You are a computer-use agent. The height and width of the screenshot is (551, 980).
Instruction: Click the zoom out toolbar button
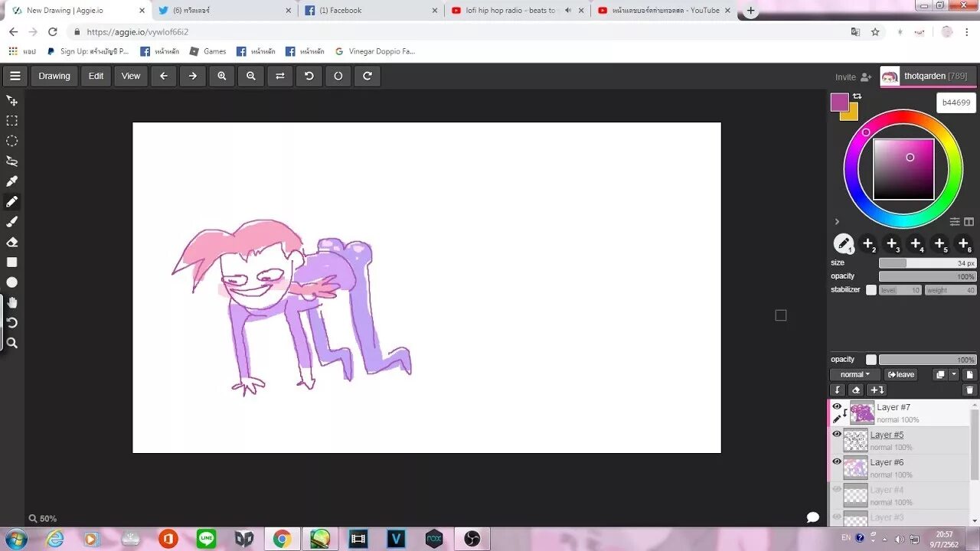click(x=251, y=76)
